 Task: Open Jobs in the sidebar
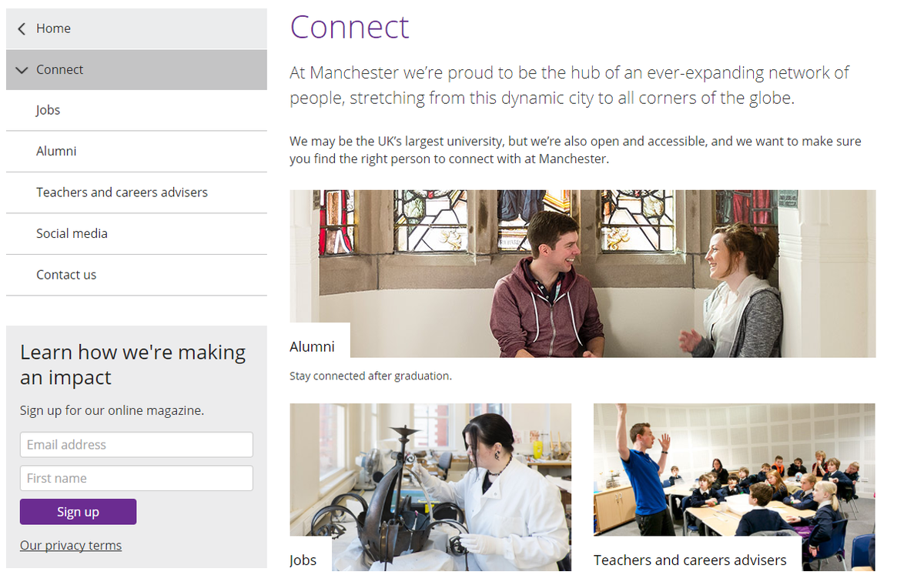pos(48,110)
